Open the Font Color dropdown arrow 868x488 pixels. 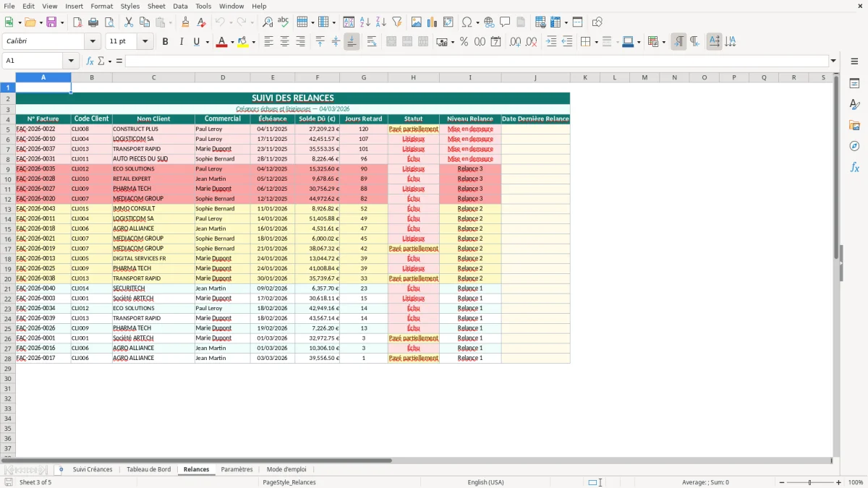231,42
